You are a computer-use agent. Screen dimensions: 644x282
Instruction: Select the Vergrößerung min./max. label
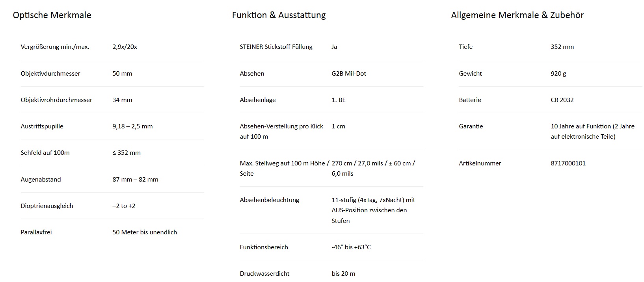[x=55, y=47]
